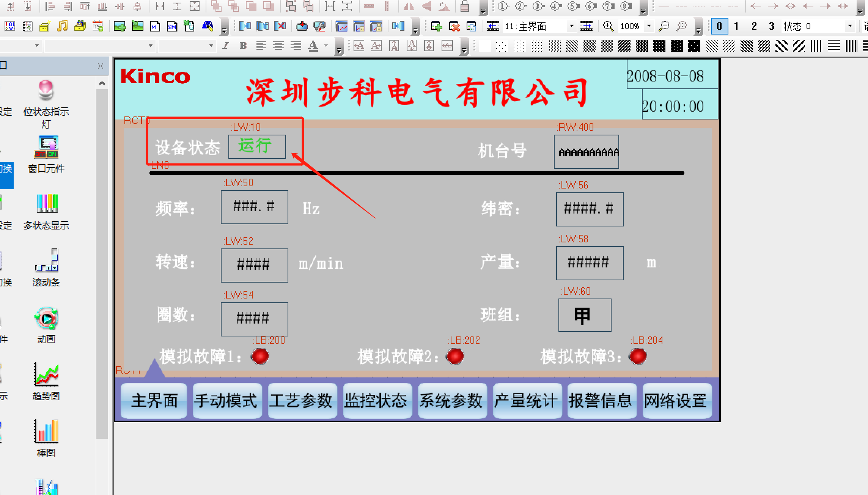Select the 趋势图 component
The width and height of the screenshot is (868, 495).
46,382
